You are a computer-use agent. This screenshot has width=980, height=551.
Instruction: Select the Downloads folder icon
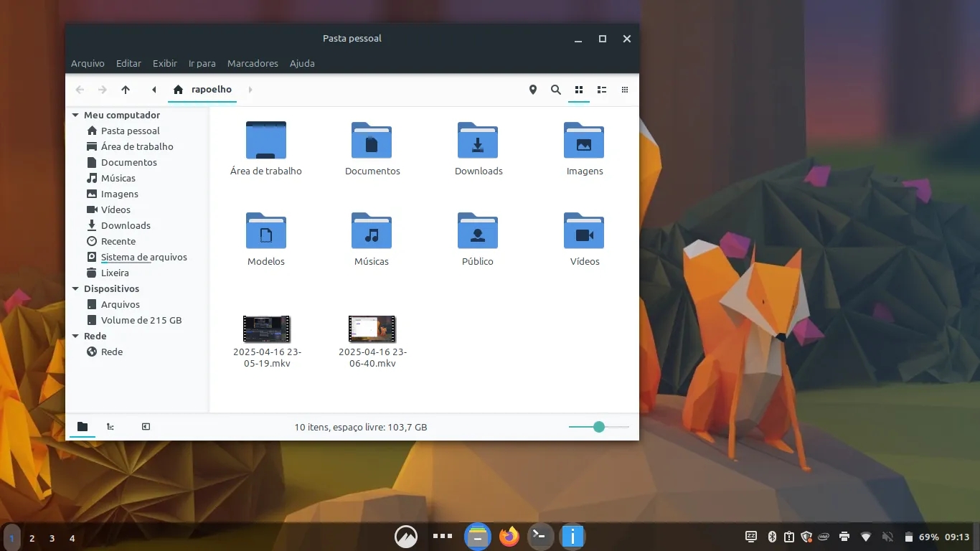click(x=478, y=140)
